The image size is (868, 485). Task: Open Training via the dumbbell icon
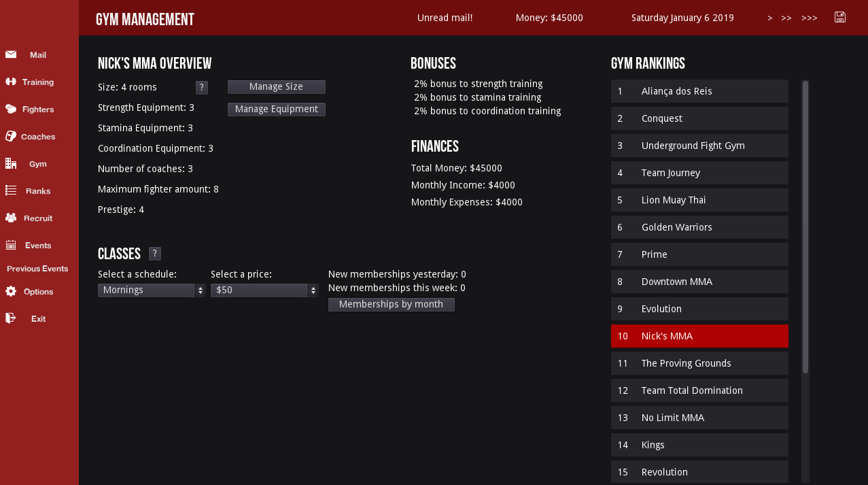(x=11, y=82)
